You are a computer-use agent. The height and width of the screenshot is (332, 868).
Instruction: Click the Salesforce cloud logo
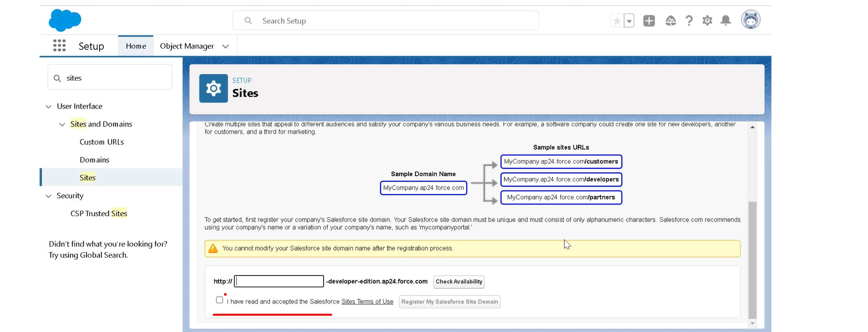click(65, 20)
